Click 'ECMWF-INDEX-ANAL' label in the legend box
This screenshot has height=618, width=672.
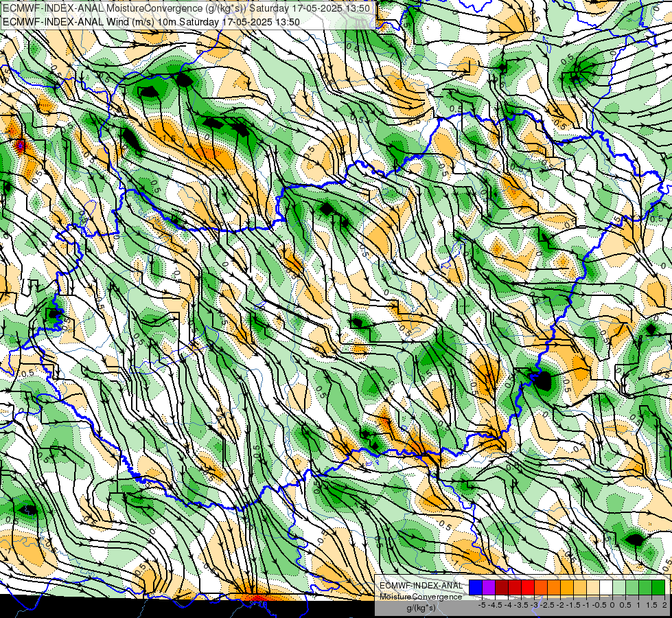tap(421, 586)
